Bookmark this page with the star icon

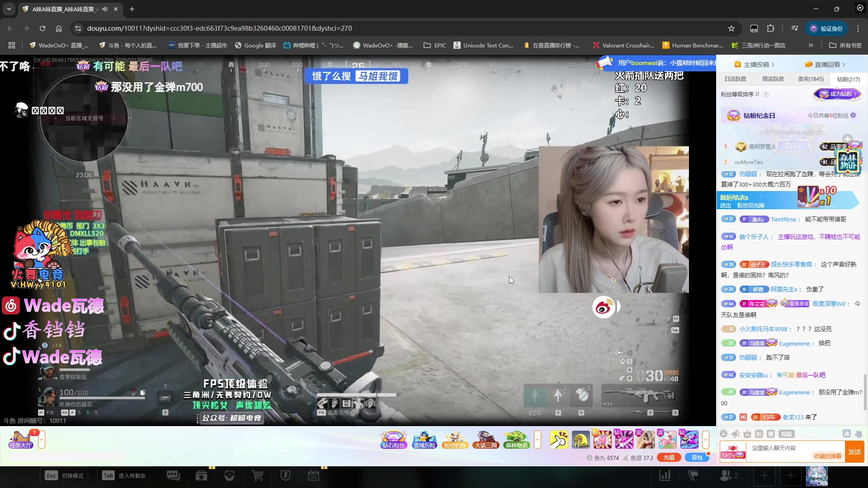point(731,28)
